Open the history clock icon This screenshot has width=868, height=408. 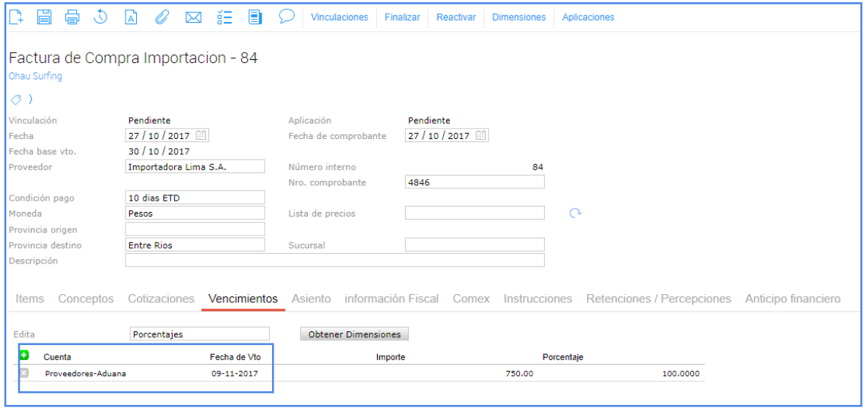point(100,17)
